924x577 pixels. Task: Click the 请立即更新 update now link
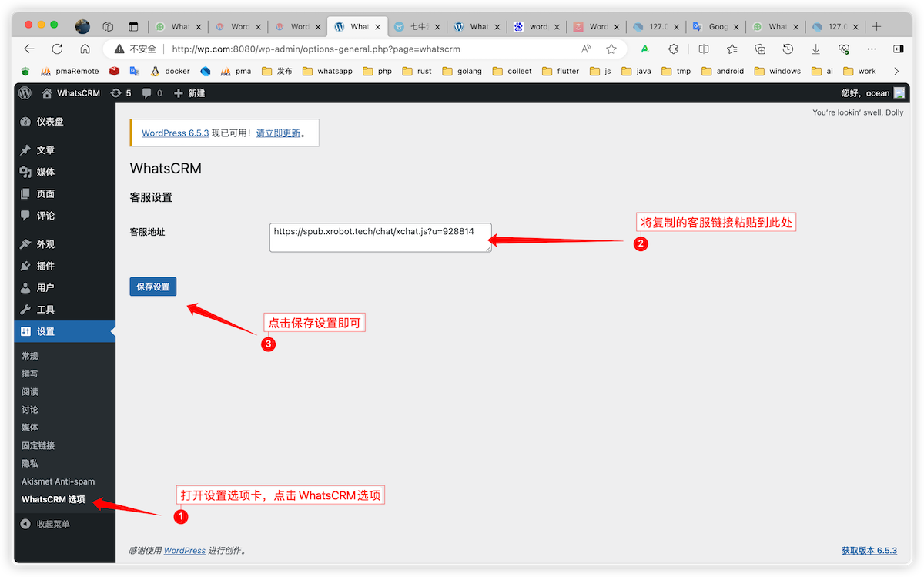(x=278, y=133)
